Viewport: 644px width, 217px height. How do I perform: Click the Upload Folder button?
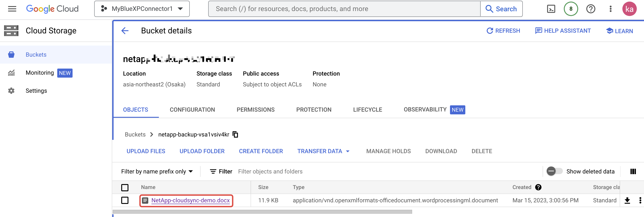[202, 151]
